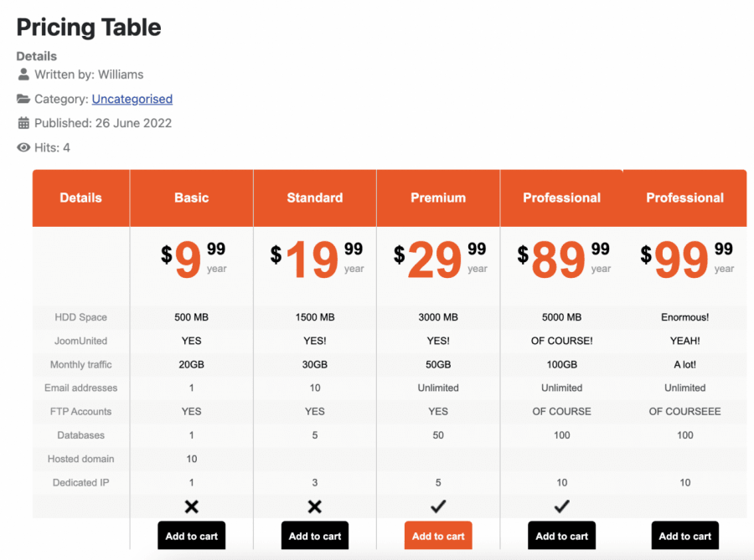The image size is (754, 560).
Task: Click the author user icon
Action: coord(23,74)
